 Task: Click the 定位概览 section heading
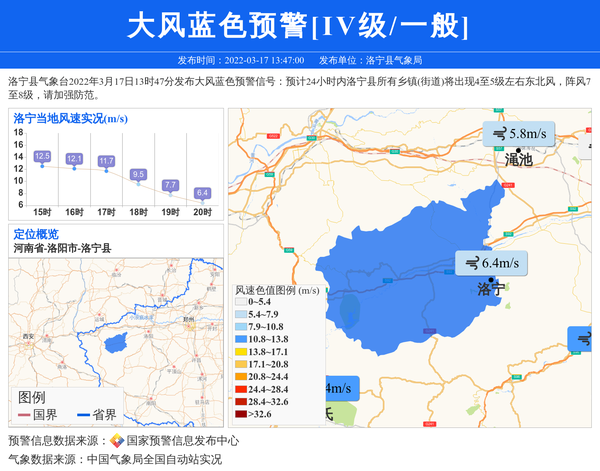tap(36, 234)
